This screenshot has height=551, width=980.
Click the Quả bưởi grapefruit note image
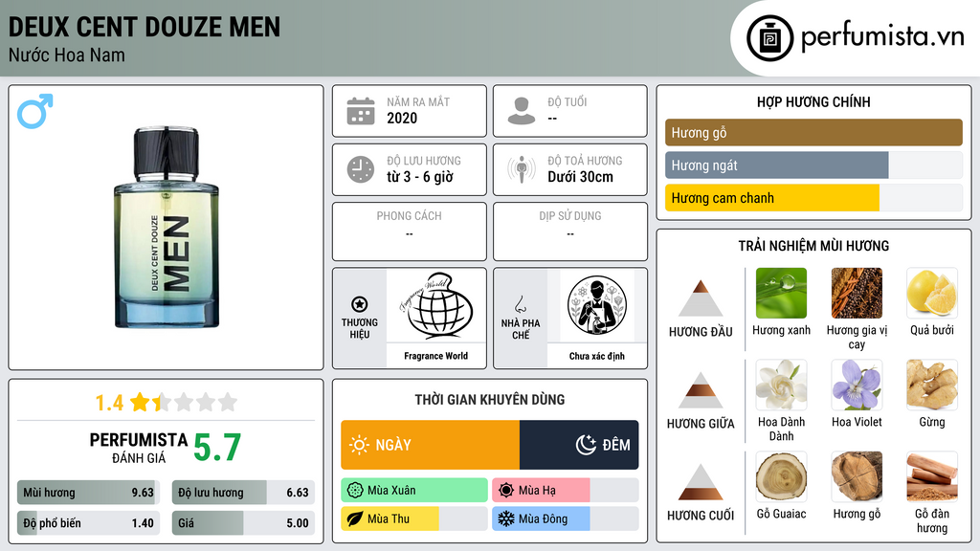[932, 294]
